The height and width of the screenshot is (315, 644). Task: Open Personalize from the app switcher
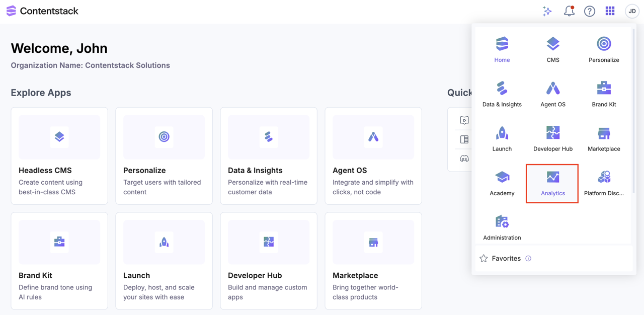pyautogui.click(x=604, y=50)
